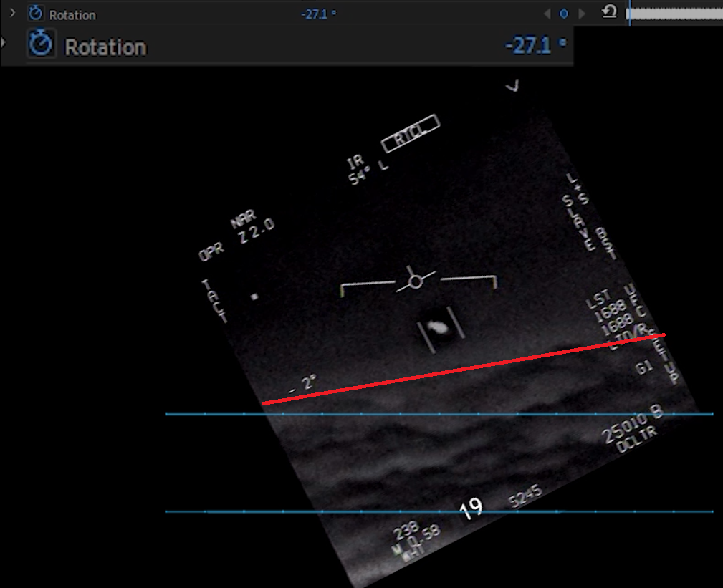723x588 pixels.
Task: Click the gray timeline bar
Action: (677, 14)
